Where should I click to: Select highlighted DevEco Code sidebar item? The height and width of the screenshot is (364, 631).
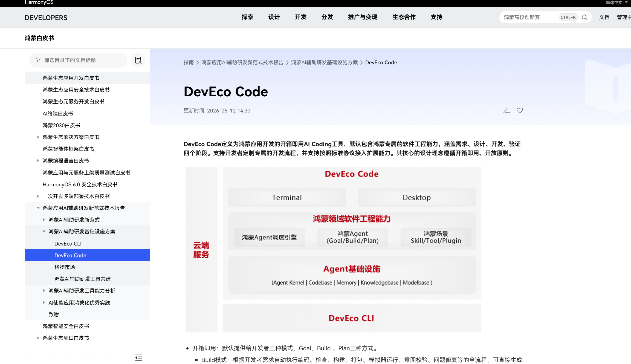click(87, 255)
